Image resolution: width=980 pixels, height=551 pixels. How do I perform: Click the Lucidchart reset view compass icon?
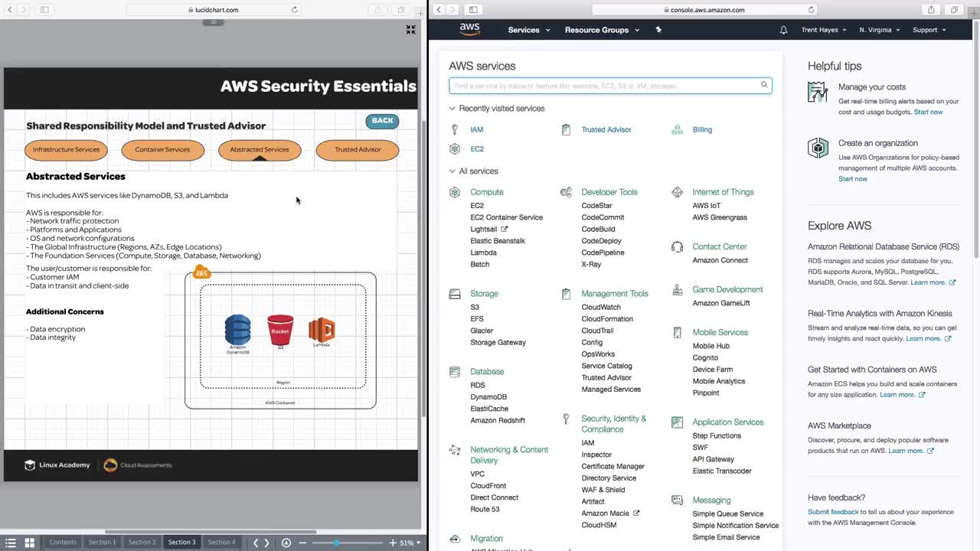point(286,542)
